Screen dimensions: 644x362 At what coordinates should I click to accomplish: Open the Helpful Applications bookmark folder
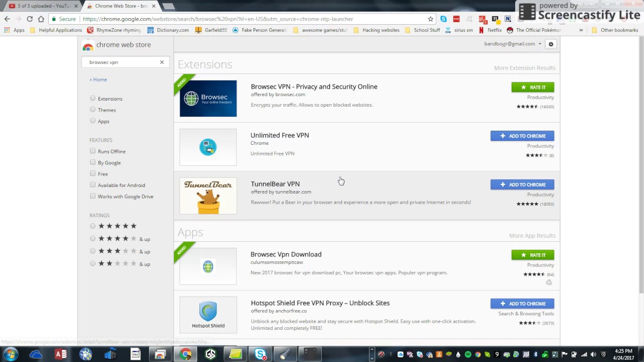coord(55,30)
